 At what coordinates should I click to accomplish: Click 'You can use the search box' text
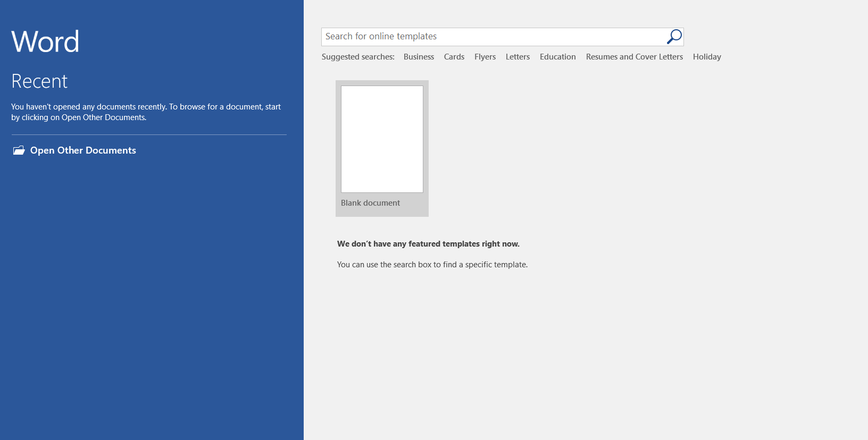tap(432, 265)
